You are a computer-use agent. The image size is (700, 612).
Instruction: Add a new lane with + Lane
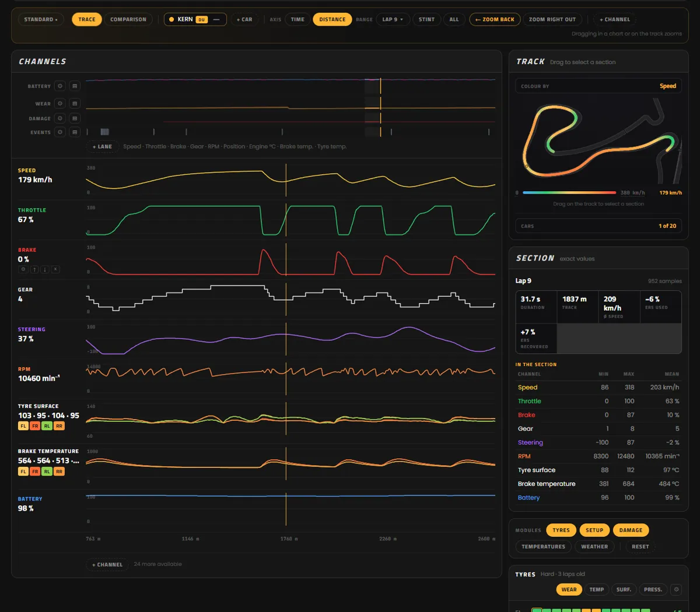102,146
